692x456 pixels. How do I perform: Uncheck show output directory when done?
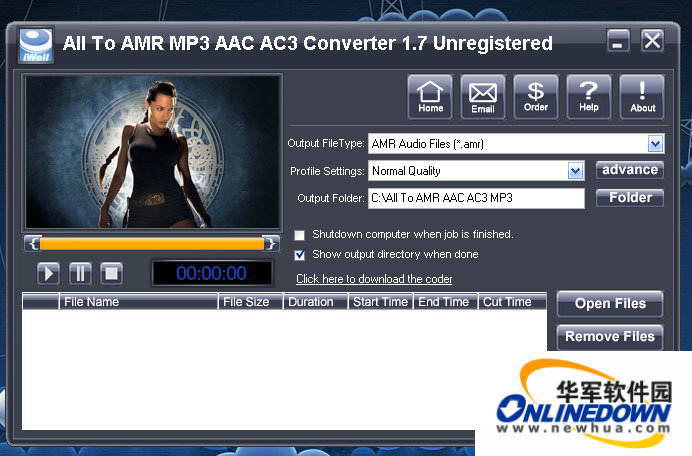(300, 255)
